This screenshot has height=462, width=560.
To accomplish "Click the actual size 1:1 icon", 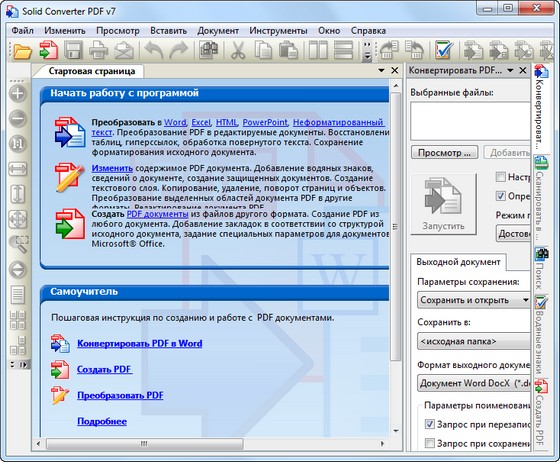I will (x=18, y=144).
